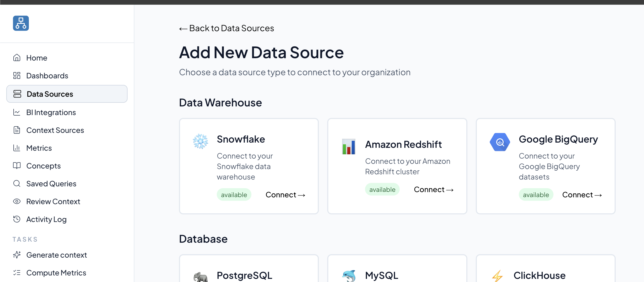Open the Compute Metrics task
Screen dimensions: 644x282
[56, 273]
